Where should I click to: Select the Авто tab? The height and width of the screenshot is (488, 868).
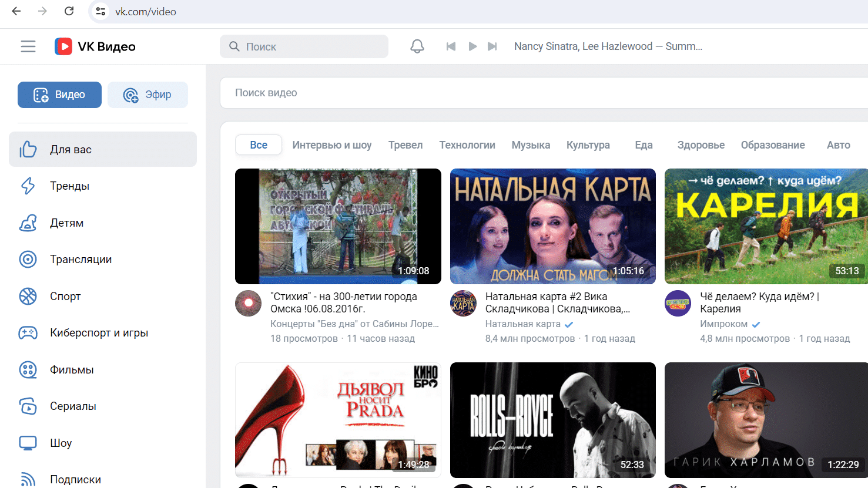point(839,145)
